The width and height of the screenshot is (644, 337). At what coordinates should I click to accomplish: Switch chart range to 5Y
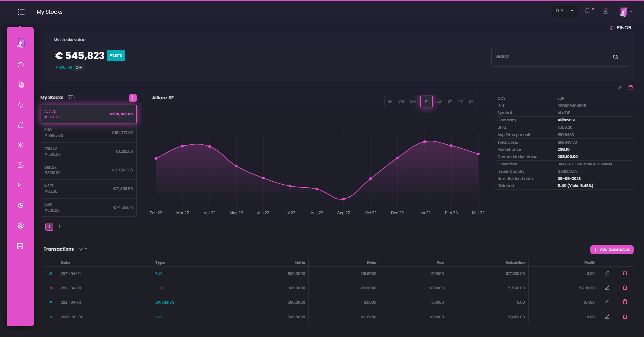(x=471, y=101)
